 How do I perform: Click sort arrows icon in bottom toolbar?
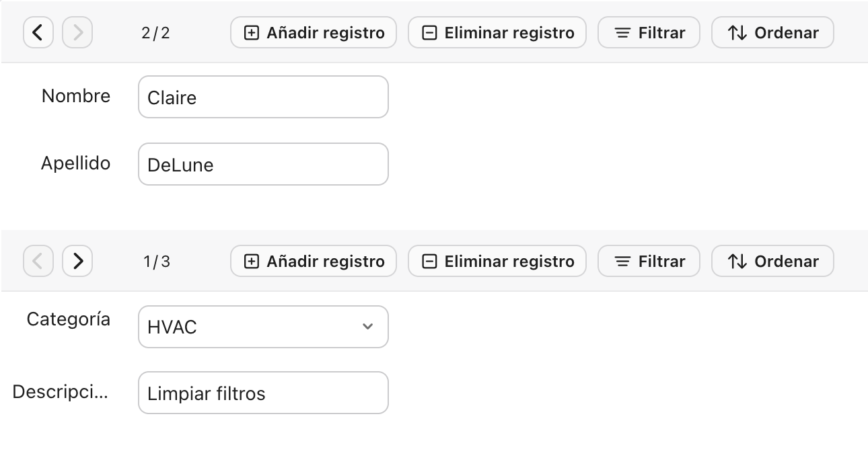click(737, 262)
